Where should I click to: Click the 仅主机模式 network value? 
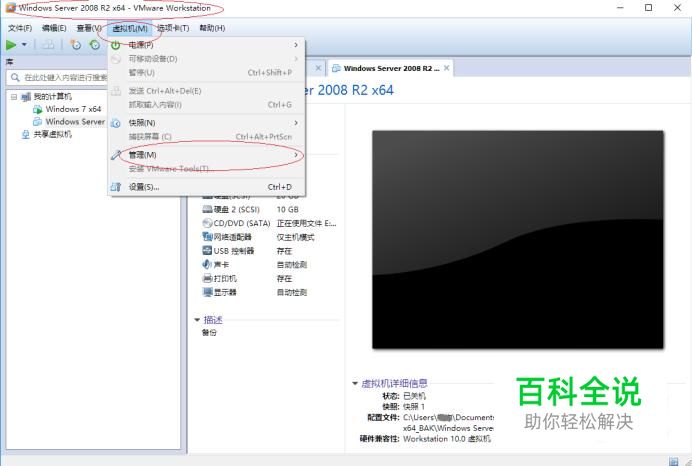pyautogui.click(x=295, y=237)
